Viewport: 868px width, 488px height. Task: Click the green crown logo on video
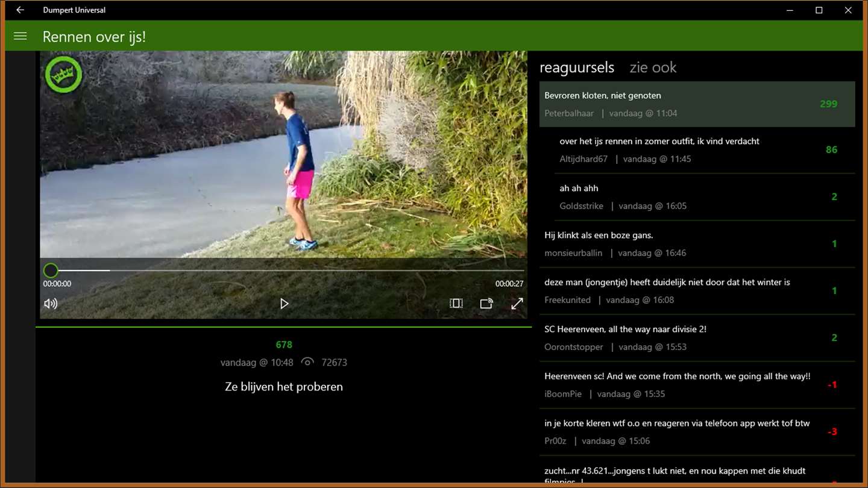click(63, 75)
